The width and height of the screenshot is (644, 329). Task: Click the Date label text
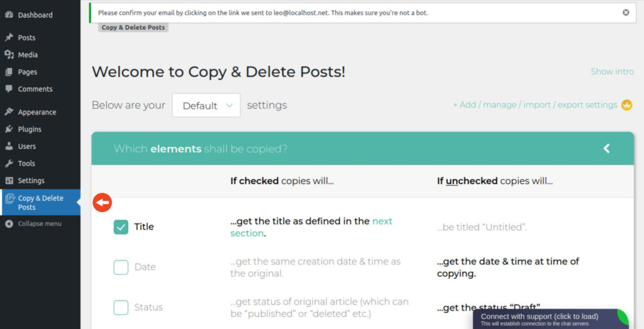[145, 267]
